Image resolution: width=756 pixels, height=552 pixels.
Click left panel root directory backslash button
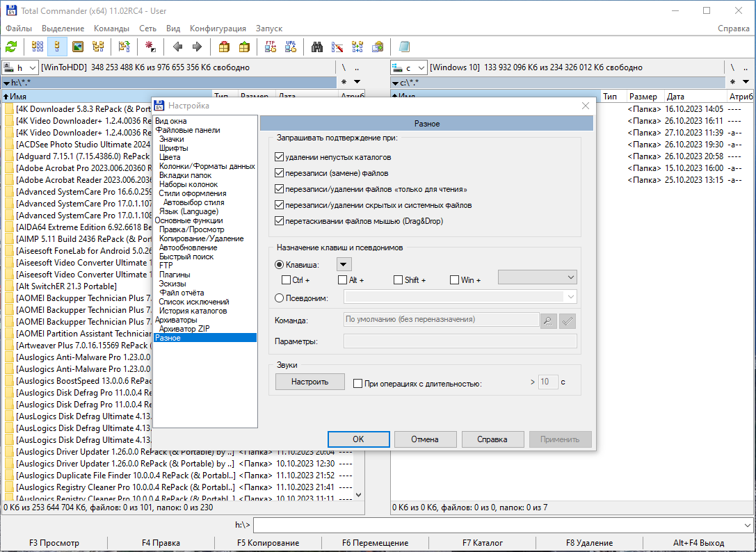pyautogui.click(x=344, y=67)
